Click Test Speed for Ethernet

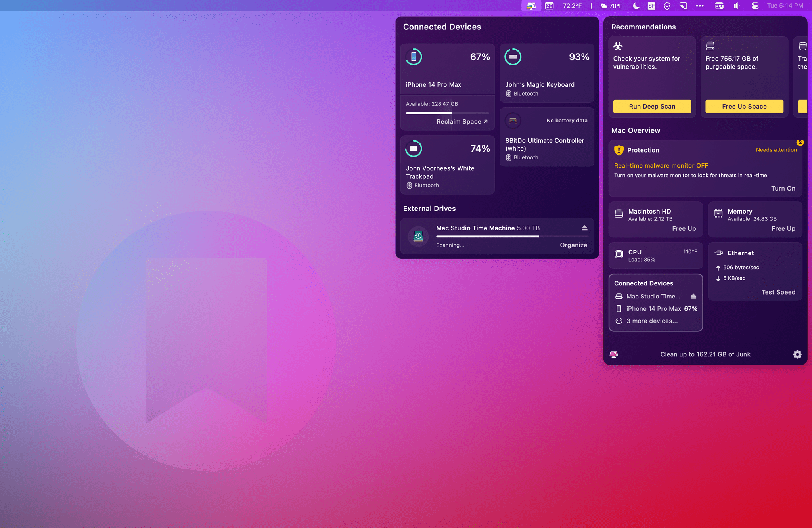[778, 292]
